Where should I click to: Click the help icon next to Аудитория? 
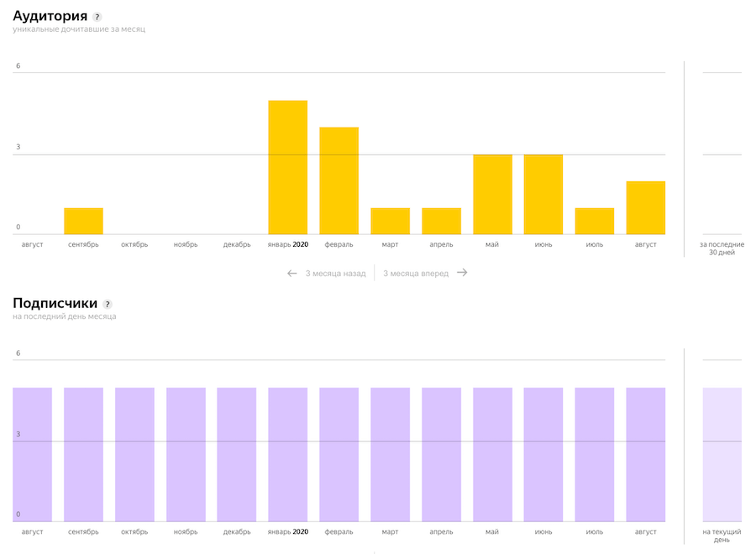[97, 17]
